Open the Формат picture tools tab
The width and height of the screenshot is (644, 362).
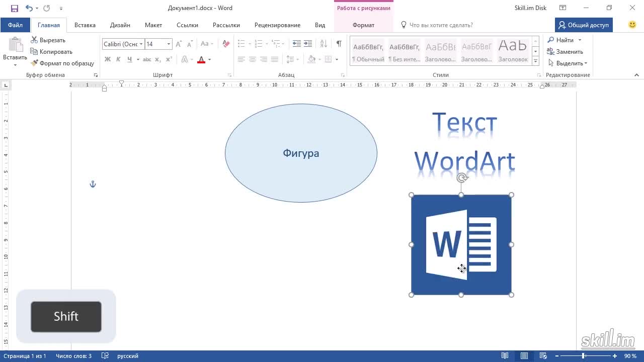pos(363,25)
